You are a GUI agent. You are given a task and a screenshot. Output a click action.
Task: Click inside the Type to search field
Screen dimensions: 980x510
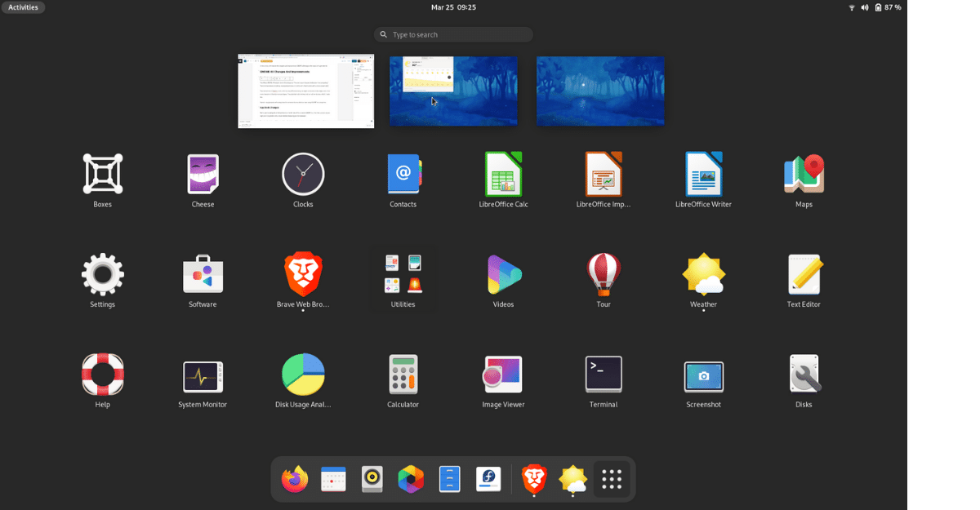(453, 34)
